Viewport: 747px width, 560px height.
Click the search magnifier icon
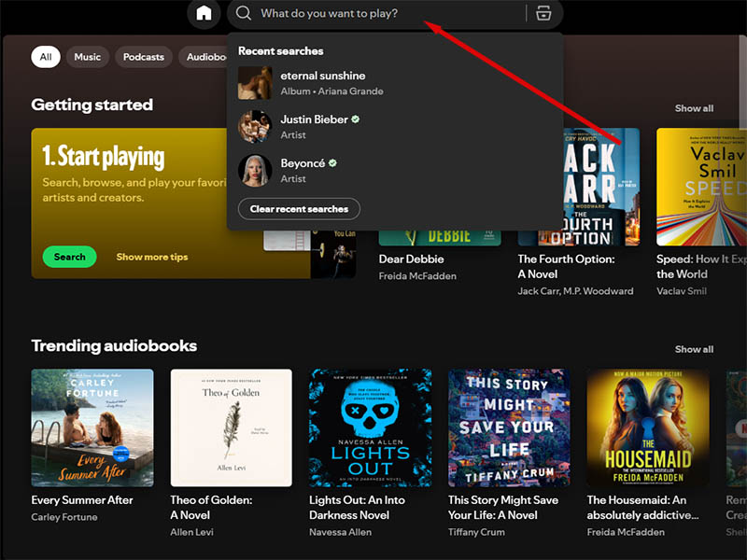coord(243,13)
